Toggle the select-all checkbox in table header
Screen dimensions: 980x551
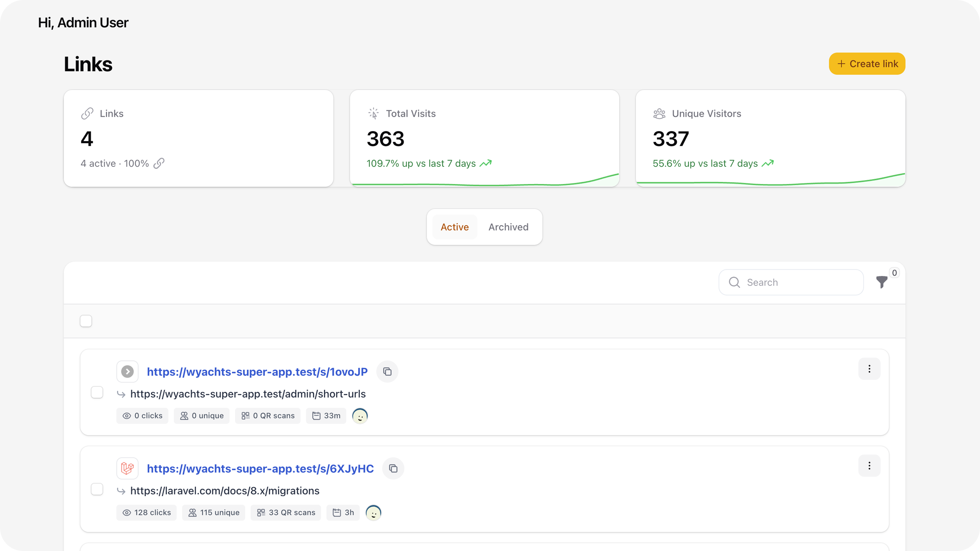(86, 321)
